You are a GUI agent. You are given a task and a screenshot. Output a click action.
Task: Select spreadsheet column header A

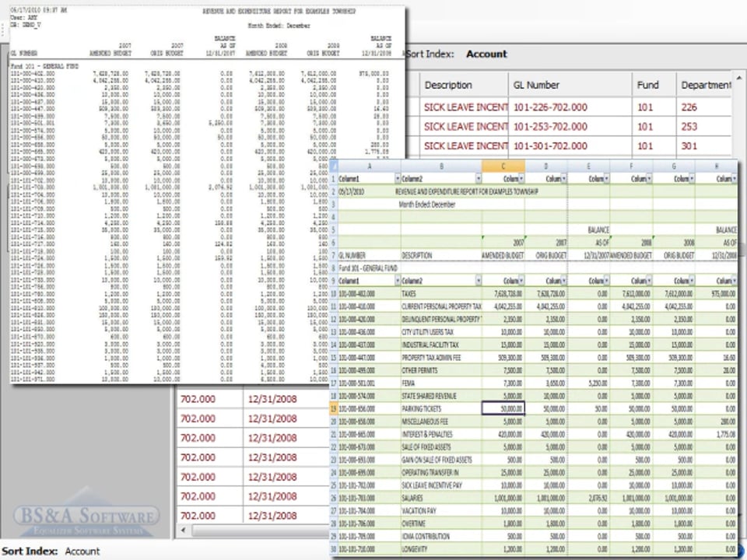[x=370, y=166]
